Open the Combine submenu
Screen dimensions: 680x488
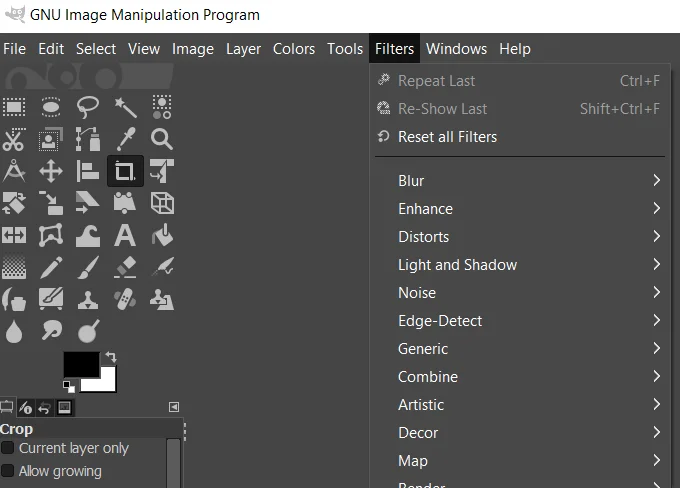tap(520, 377)
